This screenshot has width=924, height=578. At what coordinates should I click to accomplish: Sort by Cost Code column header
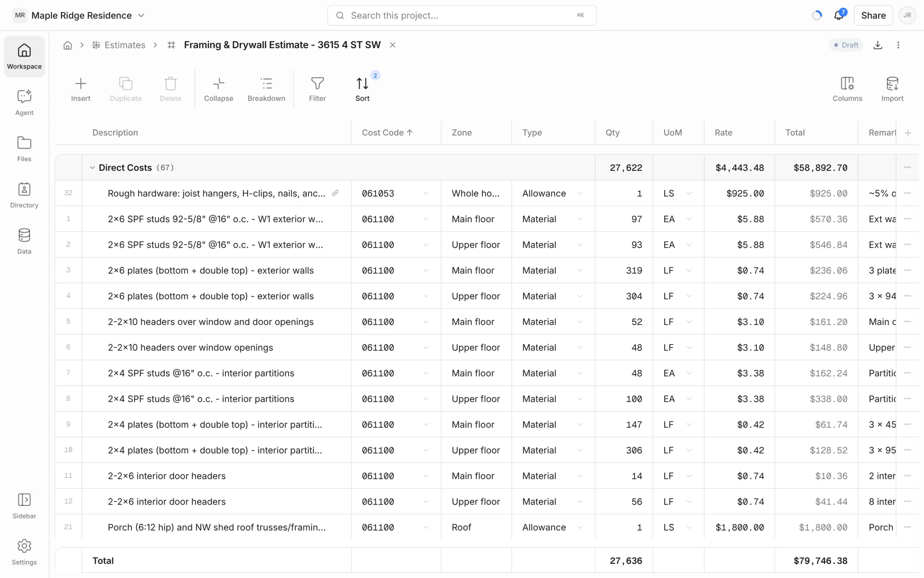click(396, 133)
